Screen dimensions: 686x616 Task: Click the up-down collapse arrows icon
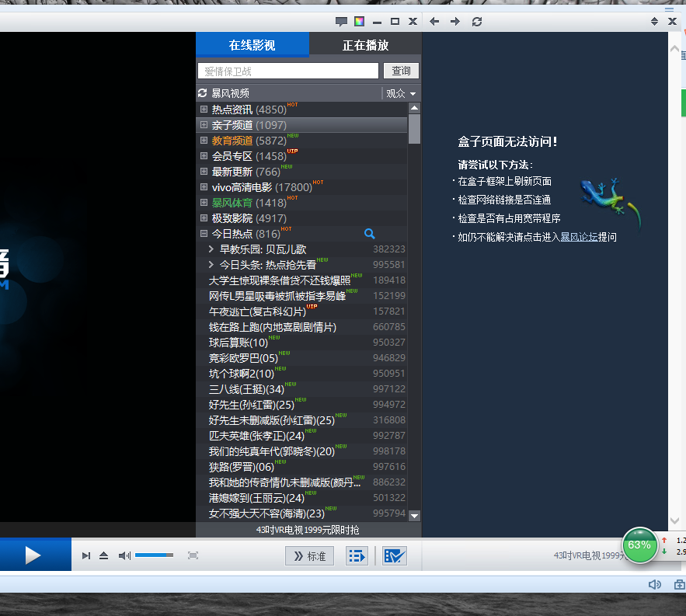pyautogui.click(x=654, y=22)
